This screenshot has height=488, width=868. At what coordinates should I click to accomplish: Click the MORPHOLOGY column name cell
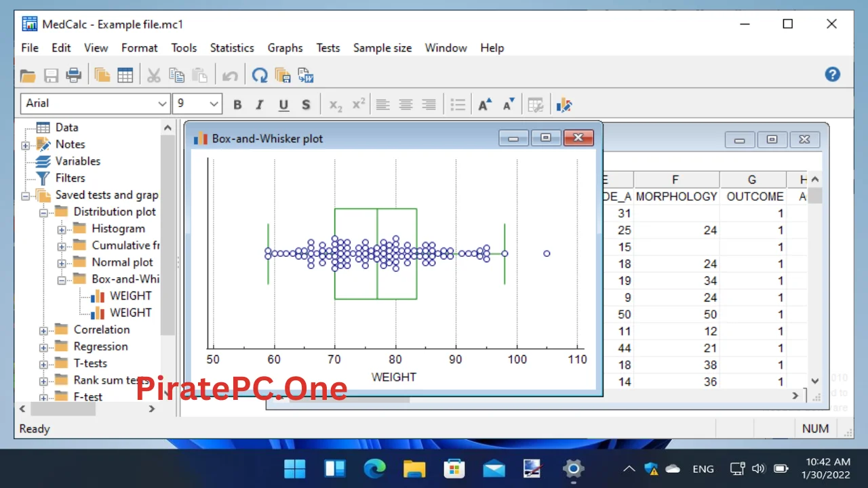click(x=676, y=197)
